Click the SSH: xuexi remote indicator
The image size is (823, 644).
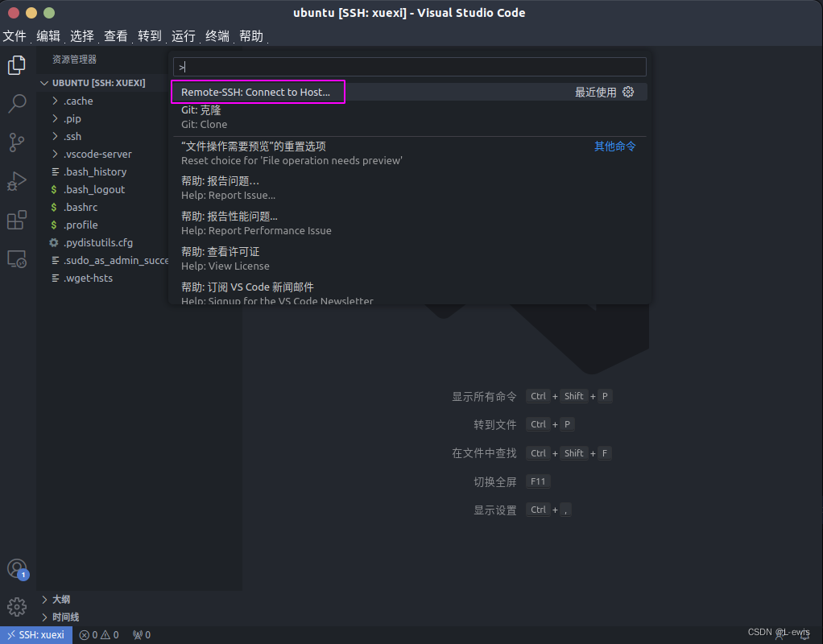click(x=35, y=634)
